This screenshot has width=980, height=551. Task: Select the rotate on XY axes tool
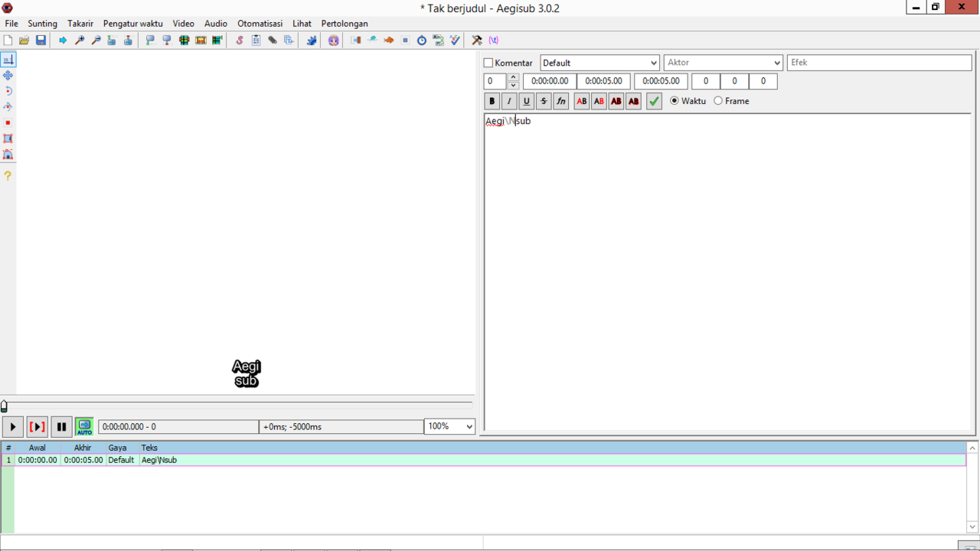pyautogui.click(x=8, y=106)
